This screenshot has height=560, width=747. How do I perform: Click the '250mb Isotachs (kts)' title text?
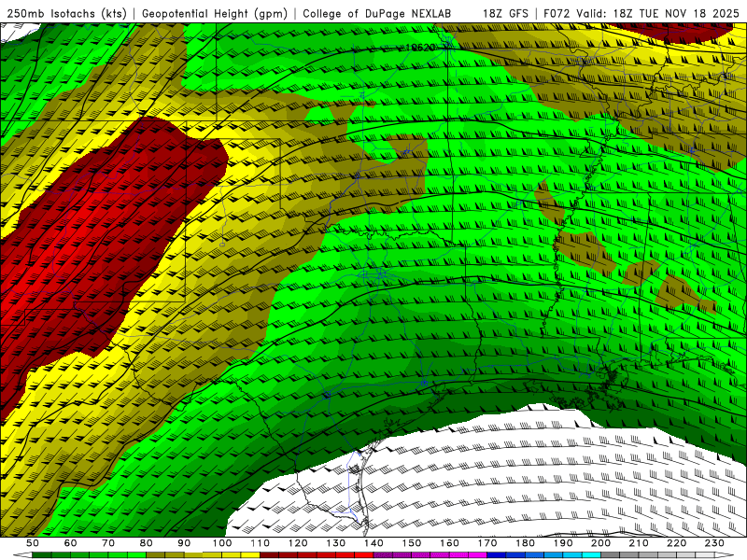(x=66, y=13)
